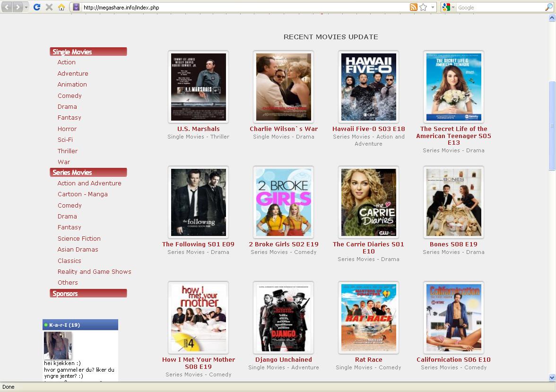The image size is (556, 392).
Task: Click the Stop loading X icon
Action: (49, 7)
